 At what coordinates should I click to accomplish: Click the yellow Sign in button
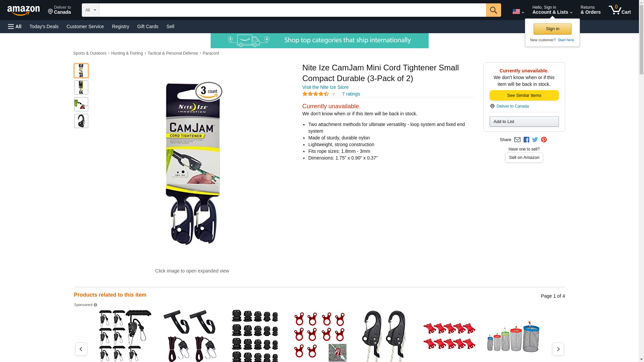point(552,29)
